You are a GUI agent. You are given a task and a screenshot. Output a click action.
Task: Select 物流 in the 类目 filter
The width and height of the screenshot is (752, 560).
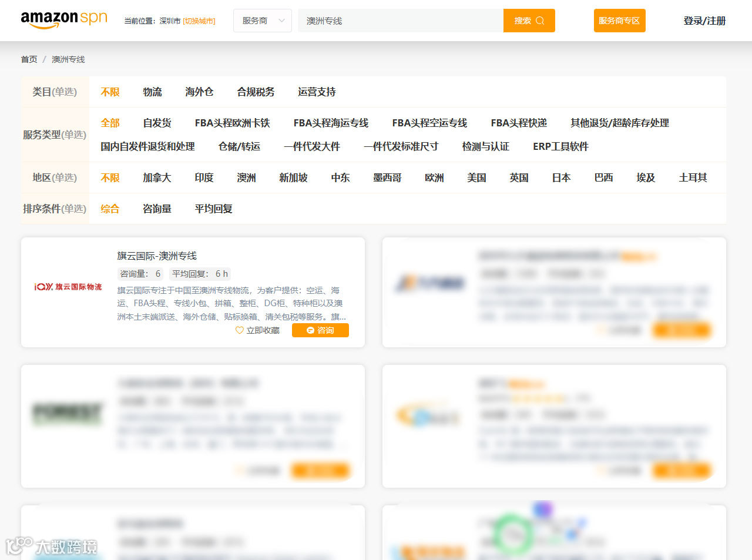pos(153,92)
